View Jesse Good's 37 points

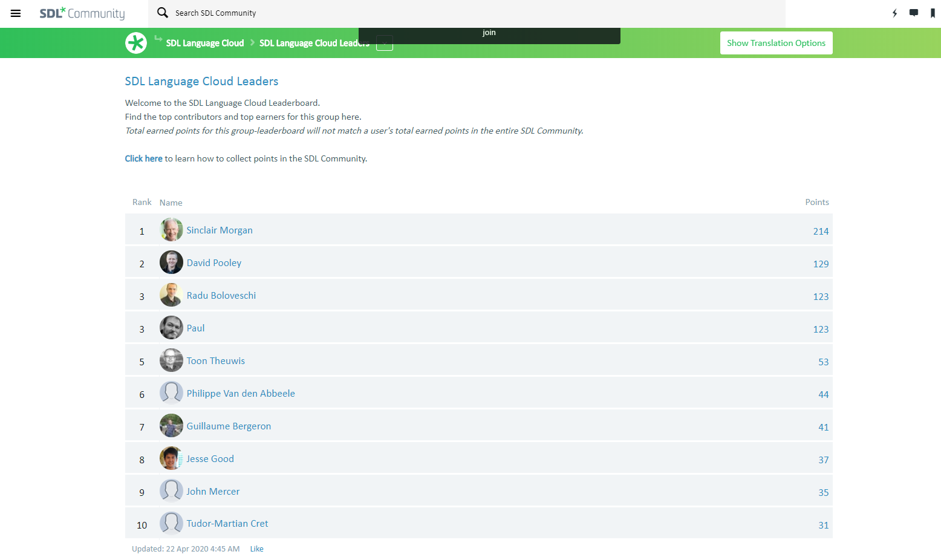point(824,460)
